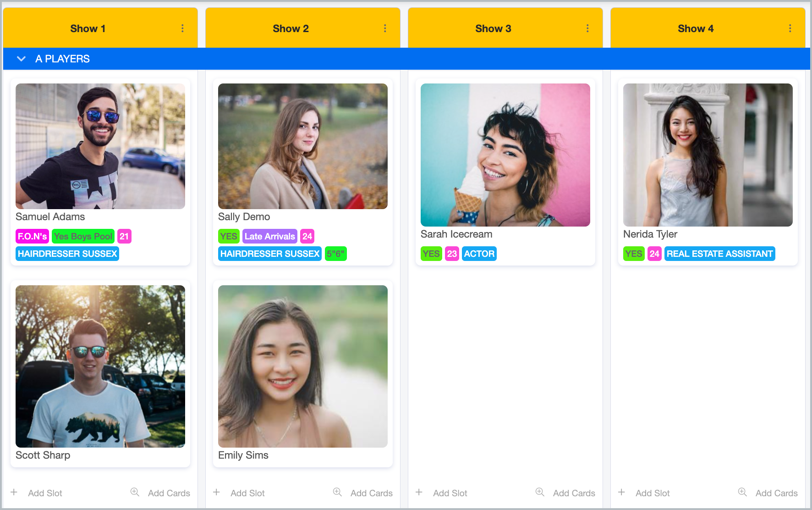Click the 24 tag on Sally Demo

(x=307, y=236)
